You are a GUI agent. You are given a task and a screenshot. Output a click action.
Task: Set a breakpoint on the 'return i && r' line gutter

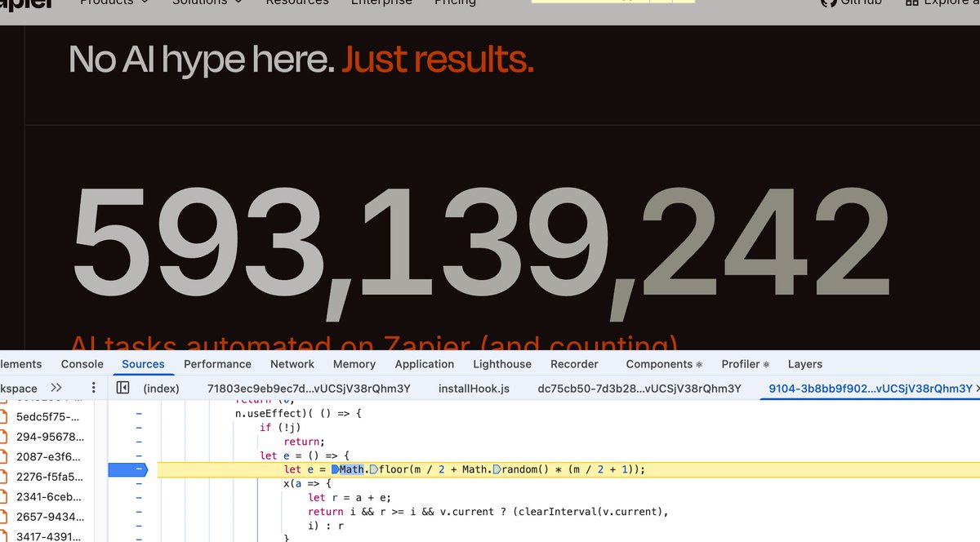[x=138, y=511]
